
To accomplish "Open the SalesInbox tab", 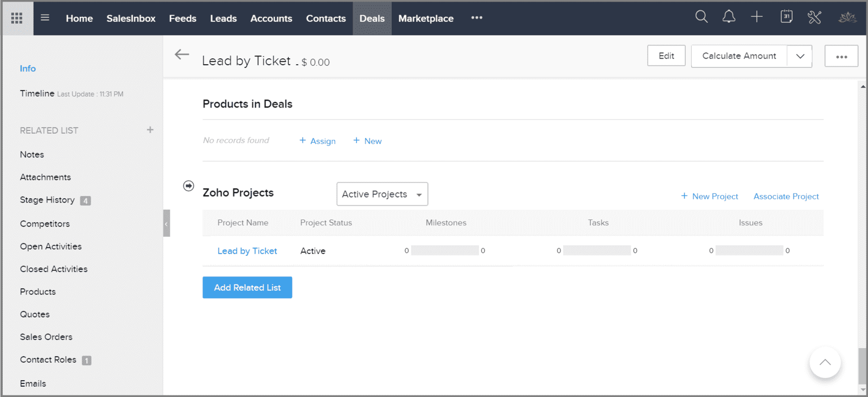I will (x=131, y=18).
